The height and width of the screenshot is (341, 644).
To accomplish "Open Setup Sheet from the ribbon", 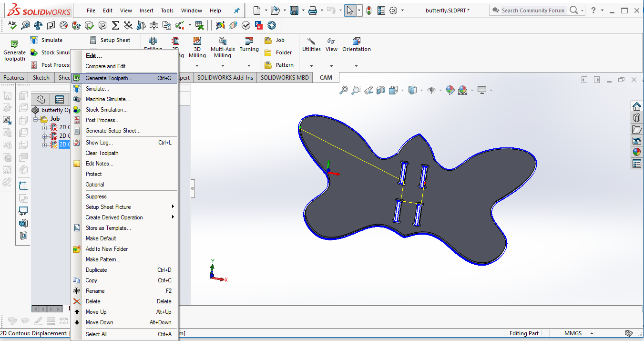I will (109, 40).
